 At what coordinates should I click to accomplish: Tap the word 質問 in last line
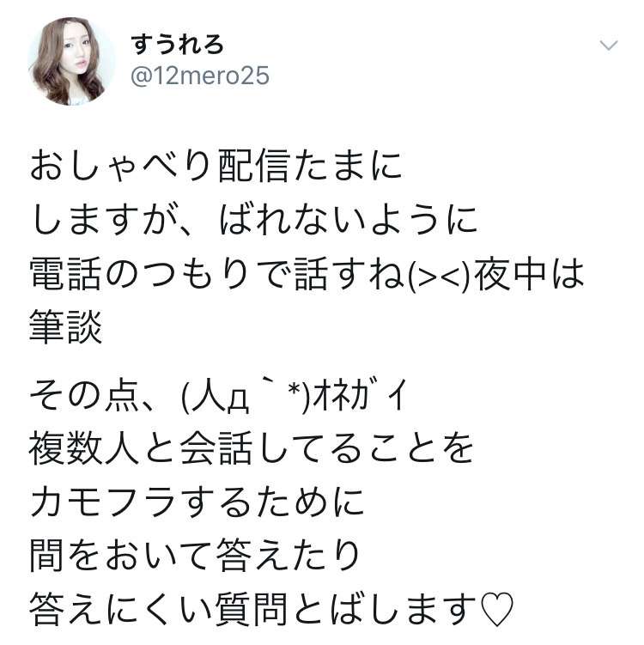[252, 609]
